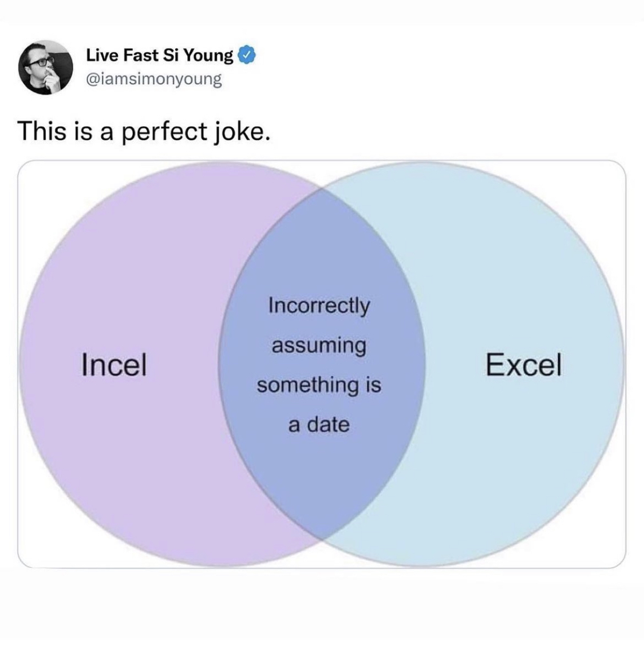The height and width of the screenshot is (649, 644).
Task: Click the "something is" text line
Action: coord(319,385)
